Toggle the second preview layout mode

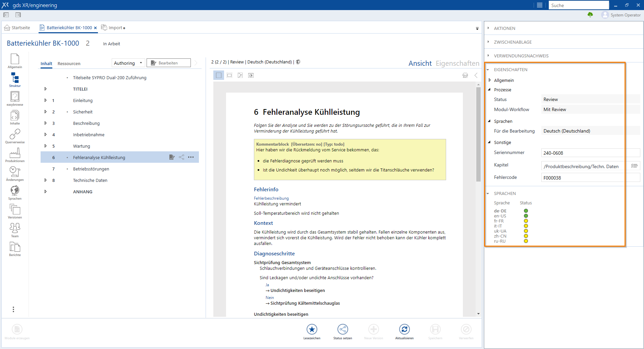[x=229, y=76]
